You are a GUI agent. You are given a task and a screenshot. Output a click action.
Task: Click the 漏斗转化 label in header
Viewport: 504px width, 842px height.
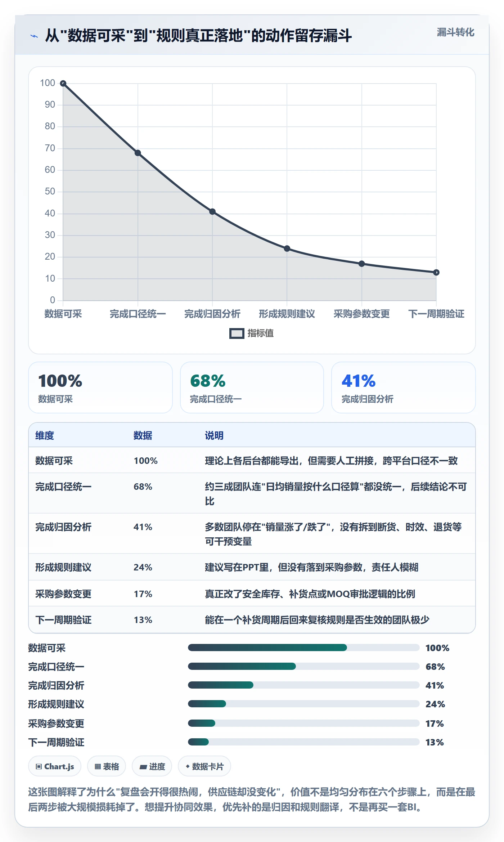(x=455, y=32)
